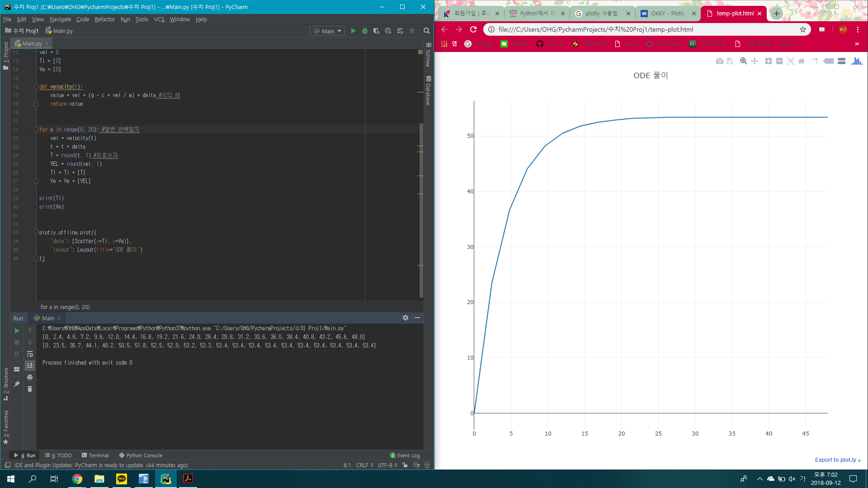Run Main with the toolbar green play button
This screenshot has width=868, height=488.
pyautogui.click(x=353, y=31)
